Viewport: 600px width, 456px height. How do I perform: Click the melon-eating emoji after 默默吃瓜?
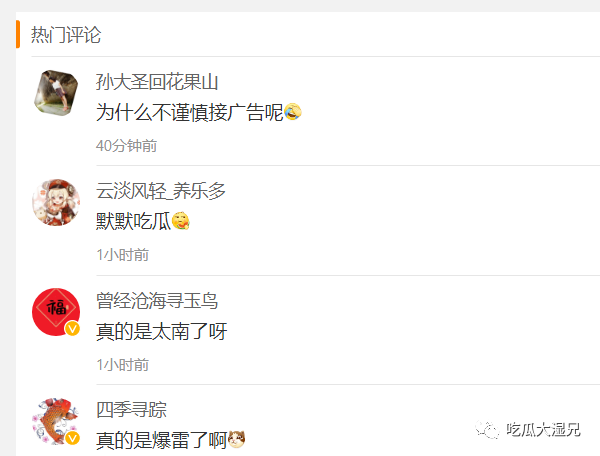(181, 221)
